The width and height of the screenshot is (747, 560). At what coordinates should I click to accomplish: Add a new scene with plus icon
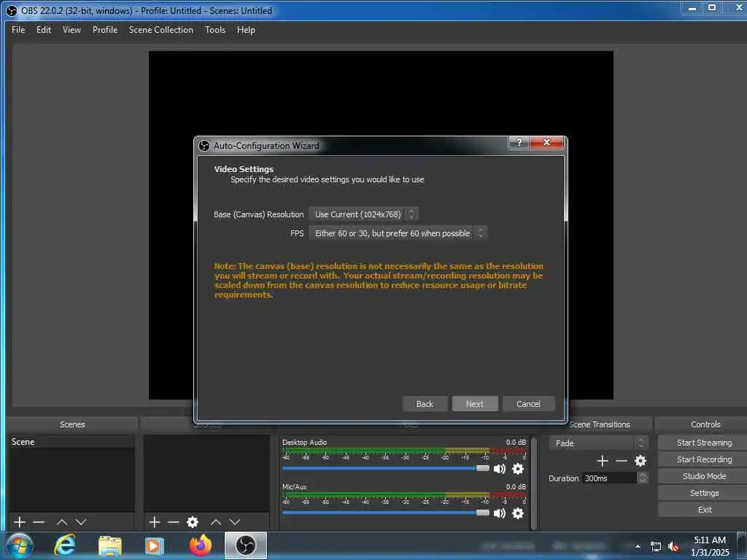pyautogui.click(x=20, y=522)
